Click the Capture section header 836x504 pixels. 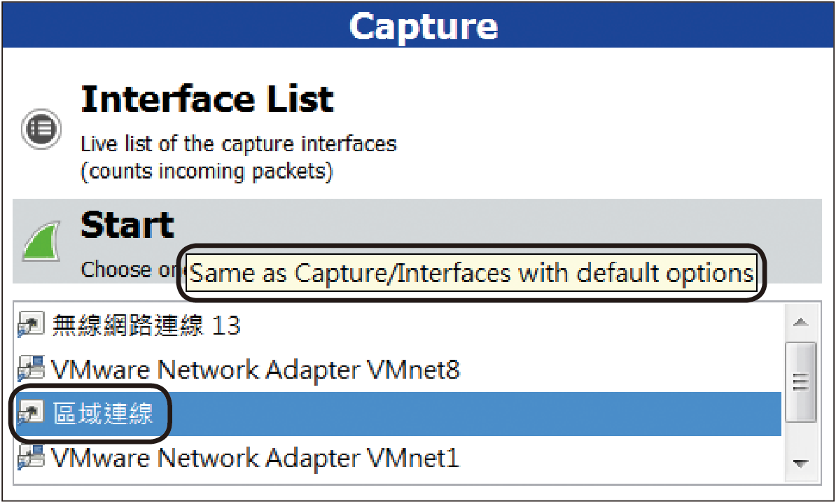(418, 24)
